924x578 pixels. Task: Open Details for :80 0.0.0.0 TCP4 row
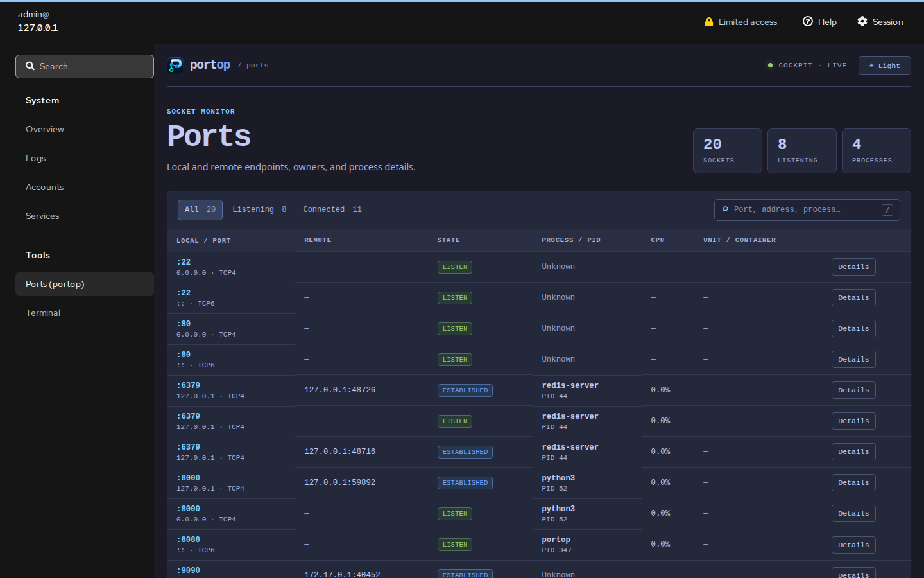853,329
